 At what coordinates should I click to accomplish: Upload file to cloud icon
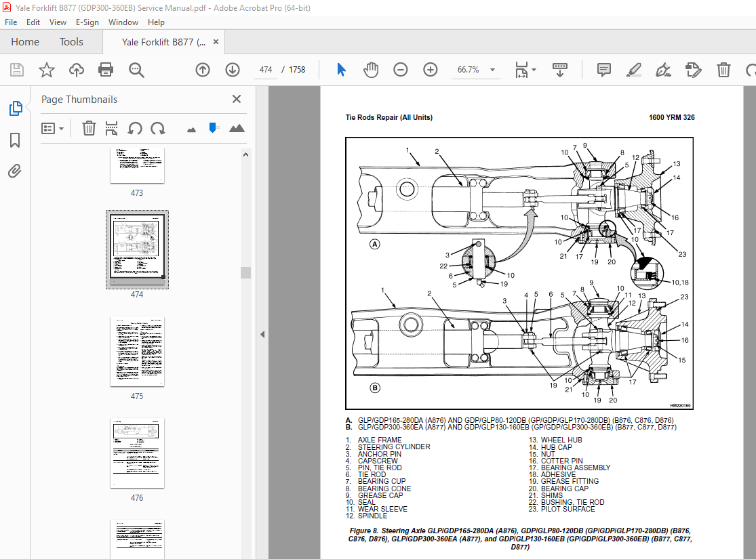click(76, 70)
